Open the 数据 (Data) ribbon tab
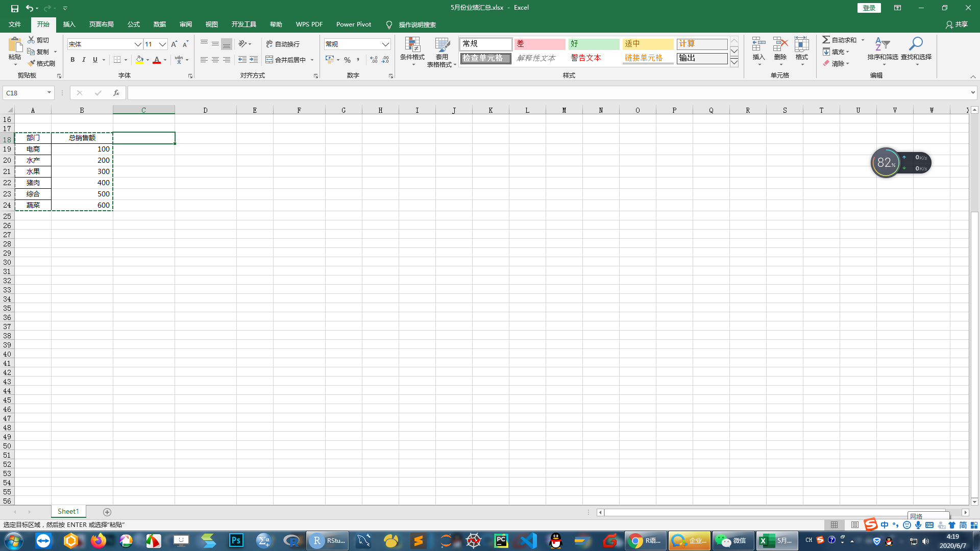Screen dimensions: 980x551 click(x=160, y=24)
